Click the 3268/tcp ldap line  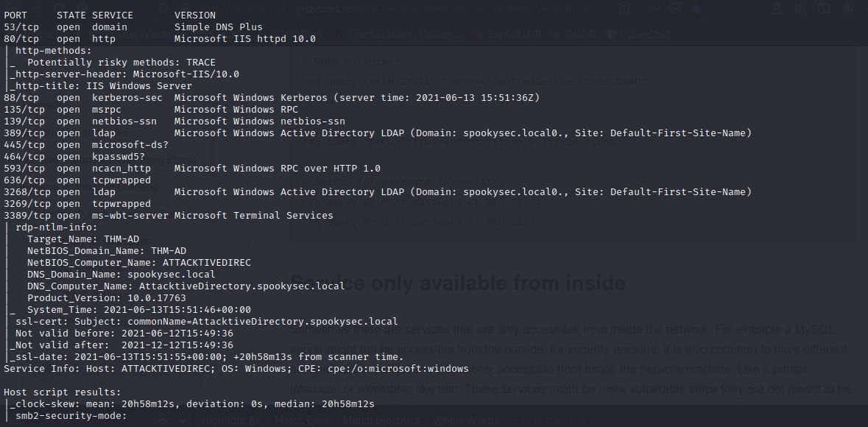(x=378, y=191)
